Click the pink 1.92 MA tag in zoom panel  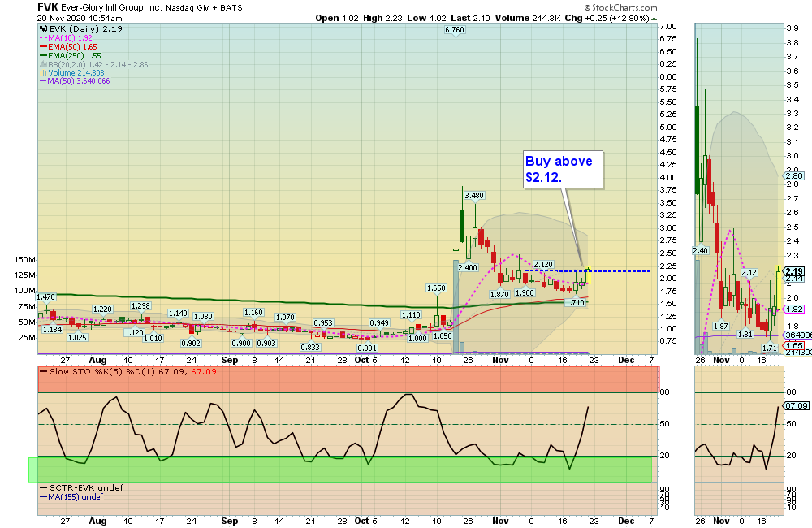[x=794, y=309]
